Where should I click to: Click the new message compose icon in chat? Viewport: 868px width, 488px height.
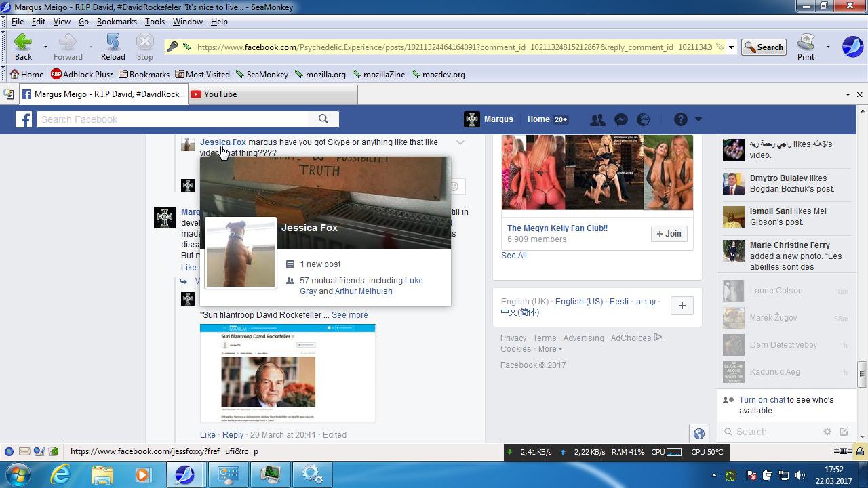pos(844,432)
